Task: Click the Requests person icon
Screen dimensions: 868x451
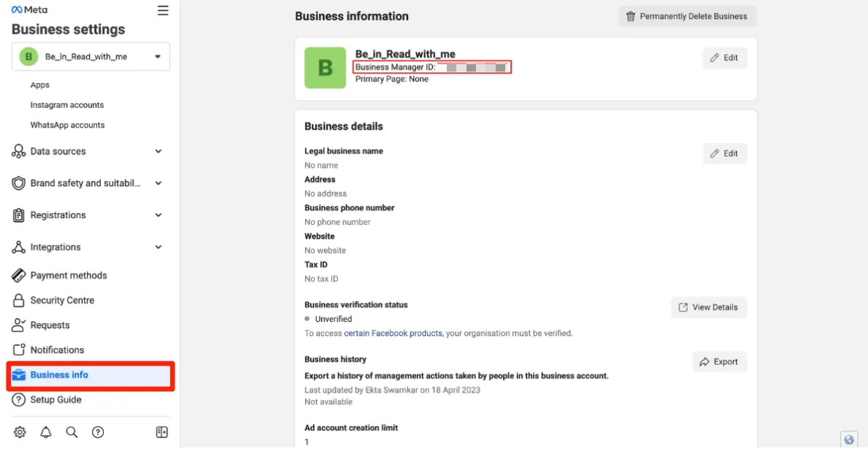Action: (x=19, y=325)
